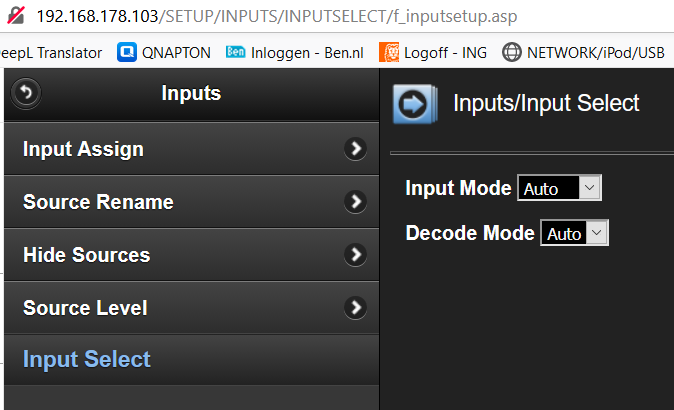Select the Source Level menu entry

pyautogui.click(x=85, y=307)
